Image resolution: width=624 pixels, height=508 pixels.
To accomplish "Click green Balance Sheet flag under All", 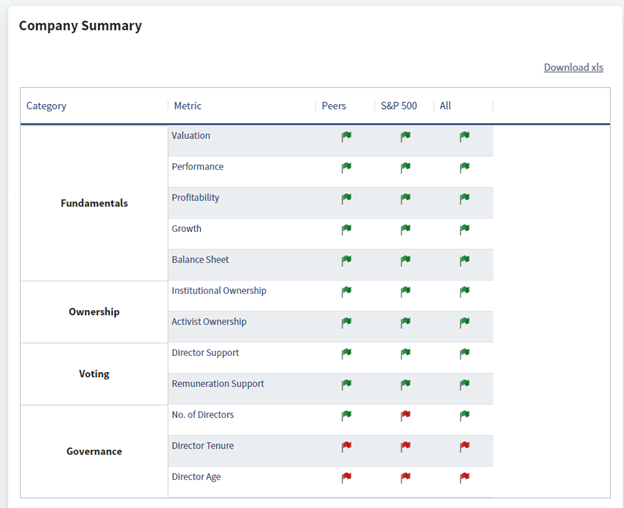I will [464, 261].
